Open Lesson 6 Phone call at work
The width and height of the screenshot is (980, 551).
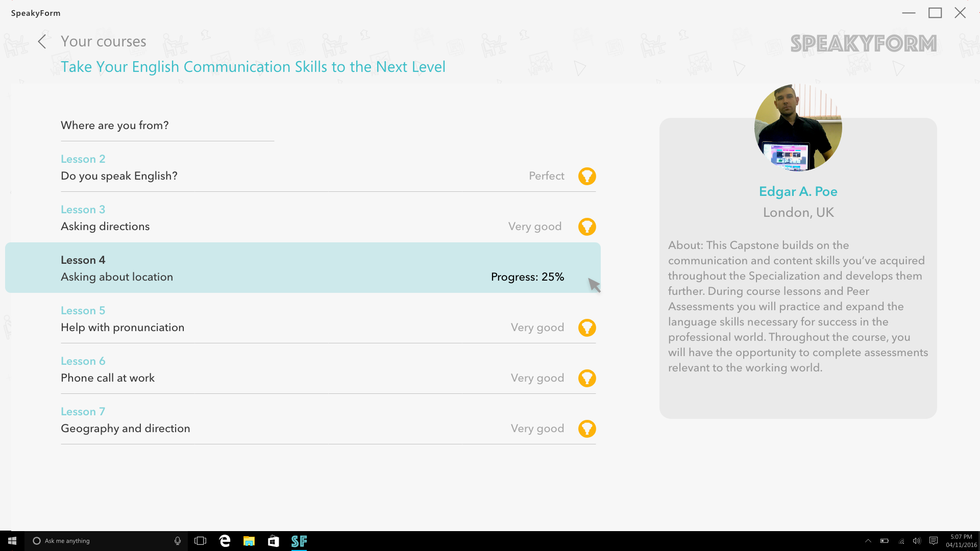click(328, 369)
